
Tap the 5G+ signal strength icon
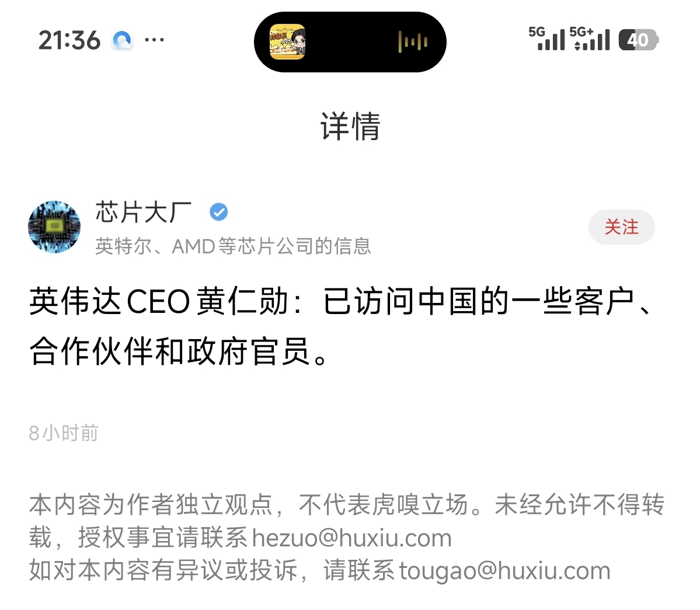pyautogui.click(x=590, y=39)
